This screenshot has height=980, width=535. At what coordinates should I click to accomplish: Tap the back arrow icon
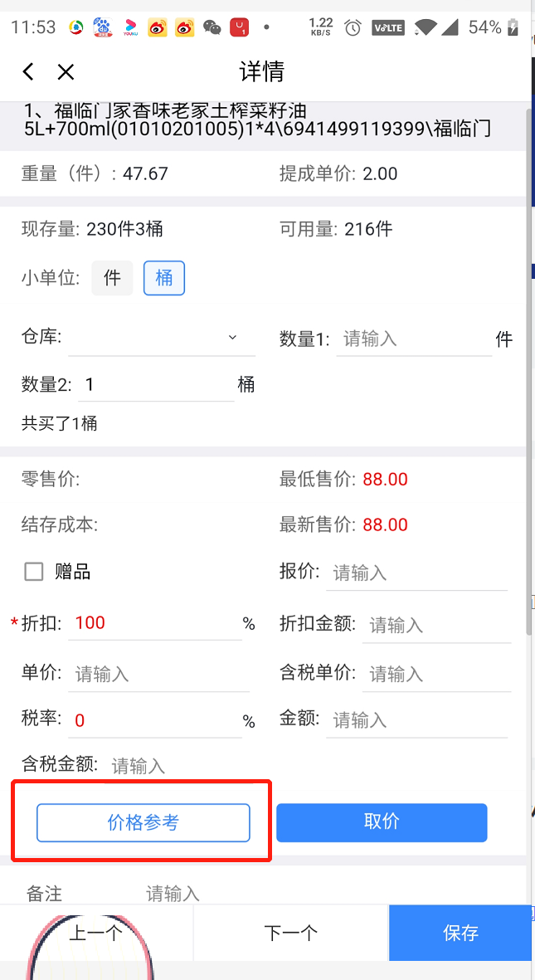coord(27,72)
